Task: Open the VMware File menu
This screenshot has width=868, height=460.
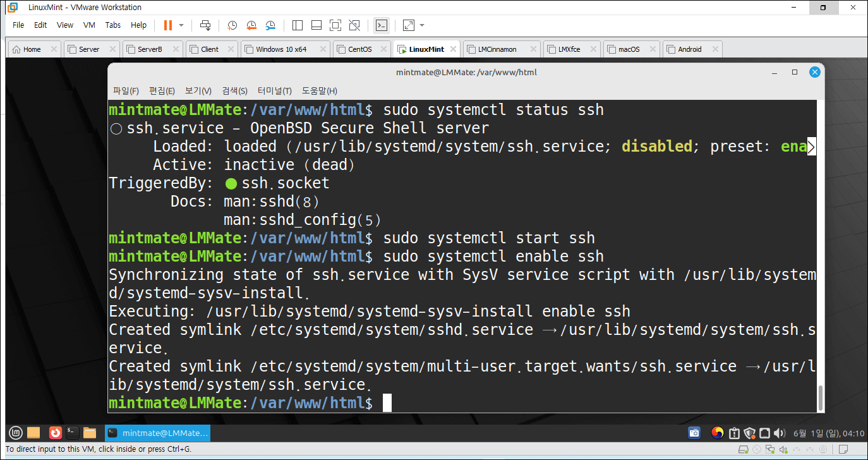Action: click(x=18, y=25)
